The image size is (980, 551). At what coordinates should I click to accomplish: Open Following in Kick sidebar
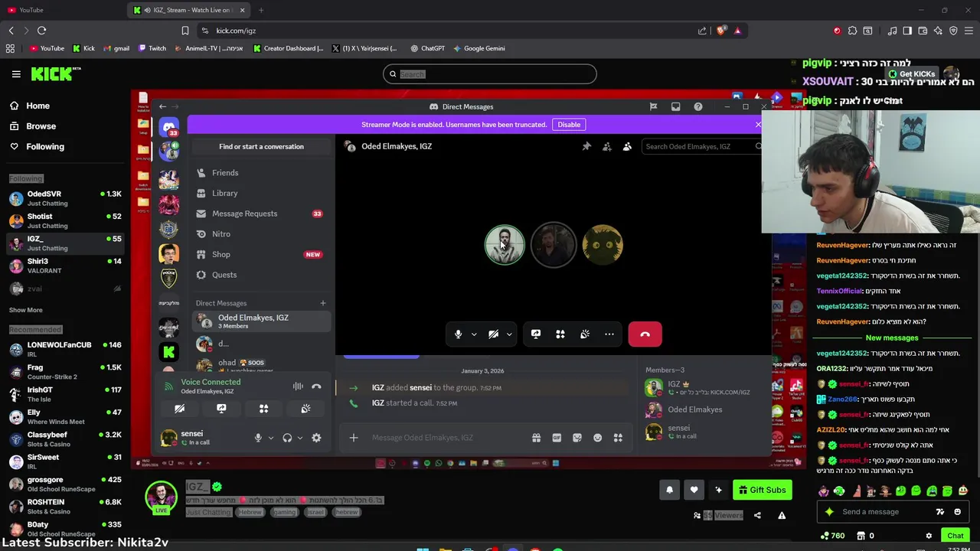[45, 147]
